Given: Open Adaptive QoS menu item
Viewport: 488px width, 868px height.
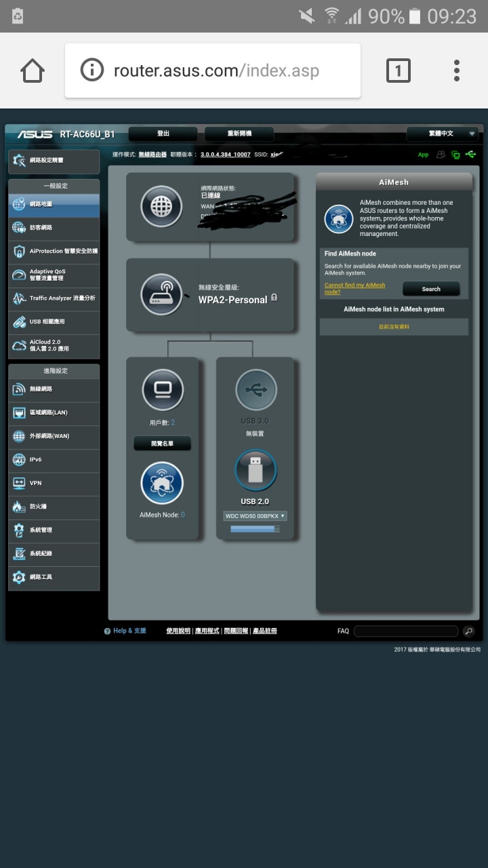Looking at the screenshot, I should click(x=54, y=275).
